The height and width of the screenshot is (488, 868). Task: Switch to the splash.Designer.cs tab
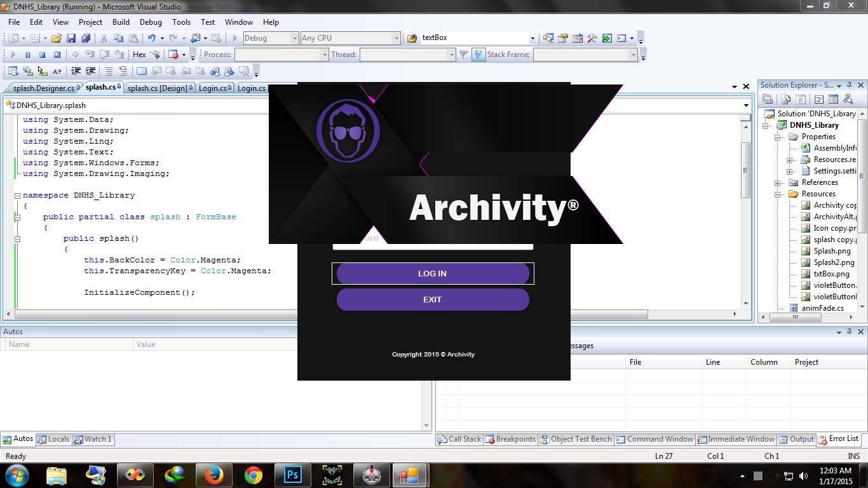point(43,88)
